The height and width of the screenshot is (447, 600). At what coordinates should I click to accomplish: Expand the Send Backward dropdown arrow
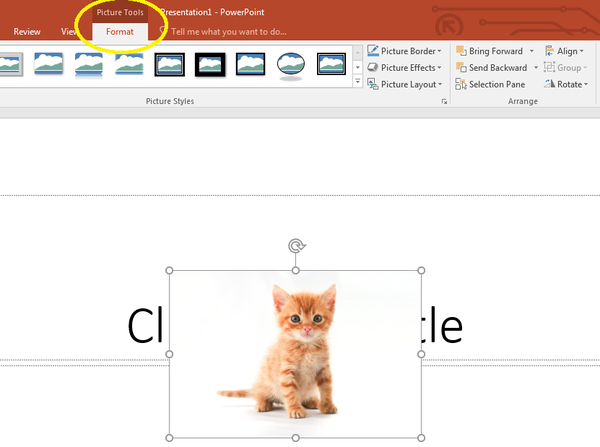536,67
